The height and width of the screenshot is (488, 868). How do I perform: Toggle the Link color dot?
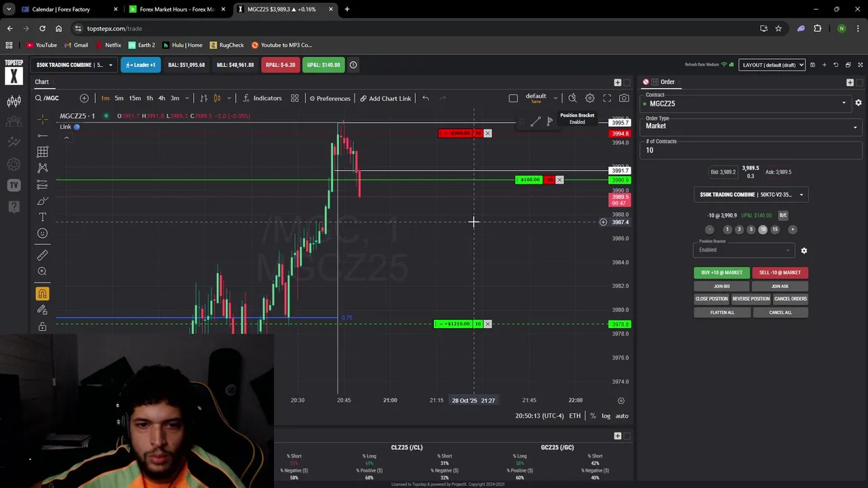[x=77, y=127]
